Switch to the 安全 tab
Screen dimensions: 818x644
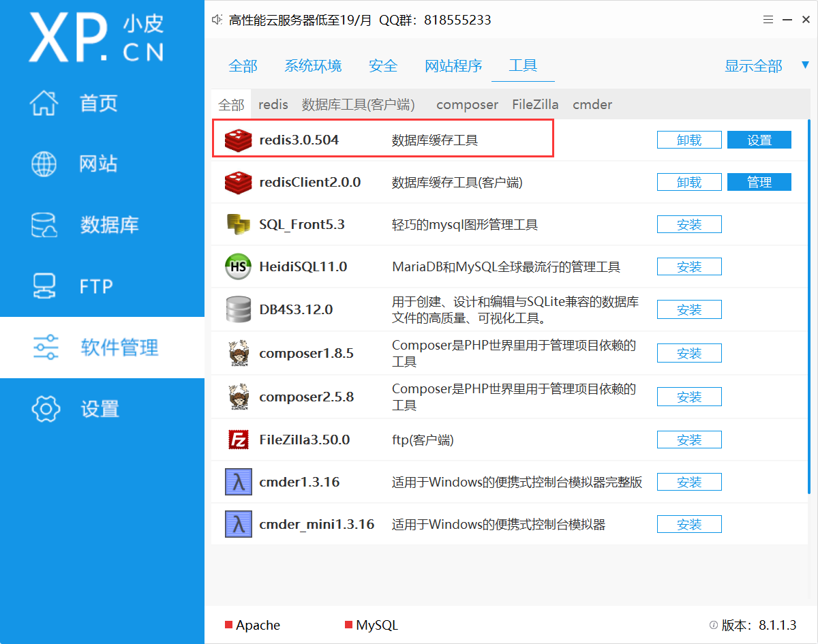pyautogui.click(x=383, y=65)
